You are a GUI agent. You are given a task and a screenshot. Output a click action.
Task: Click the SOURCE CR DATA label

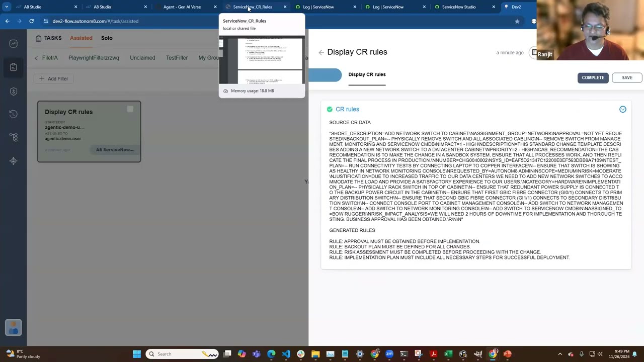pos(350,122)
